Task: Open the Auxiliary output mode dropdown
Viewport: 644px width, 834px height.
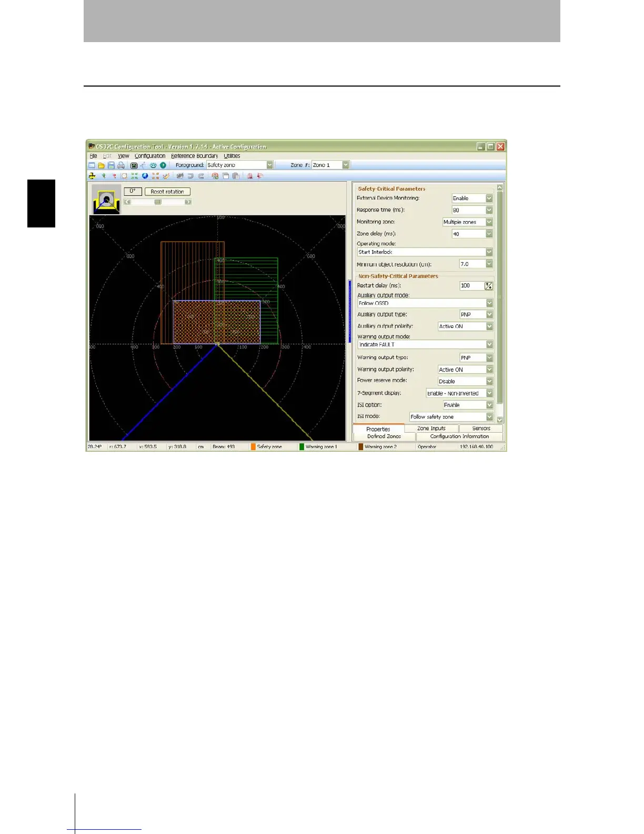Action: pos(489,303)
